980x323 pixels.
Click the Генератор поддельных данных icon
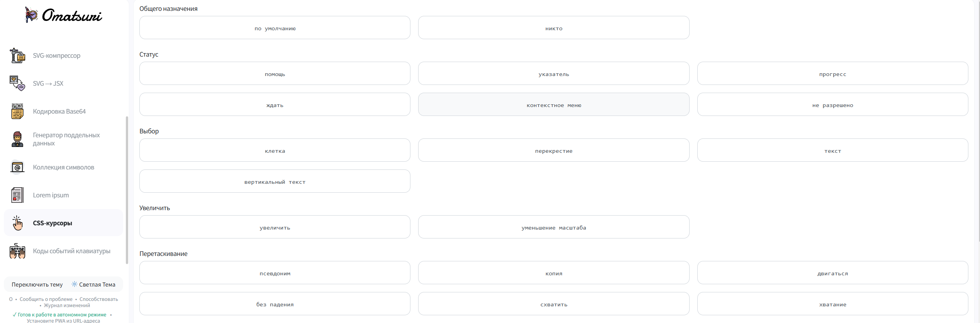pyautogui.click(x=17, y=139)
